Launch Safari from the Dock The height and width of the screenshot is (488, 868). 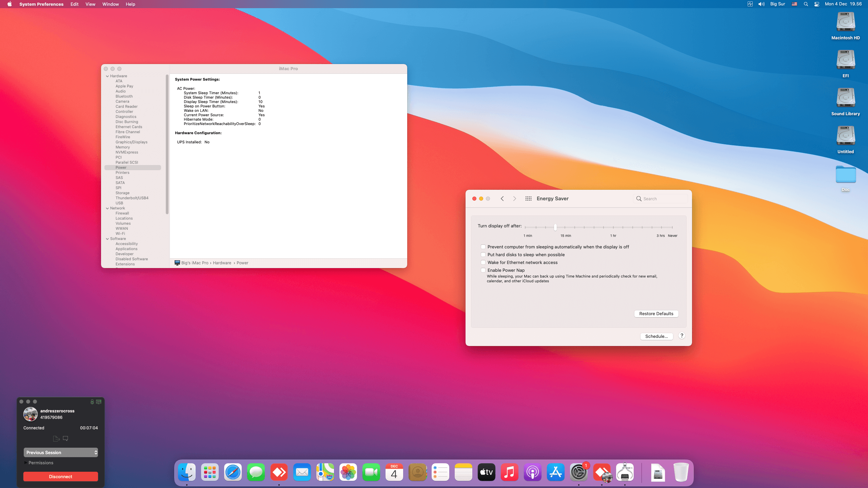coord(233,472)
